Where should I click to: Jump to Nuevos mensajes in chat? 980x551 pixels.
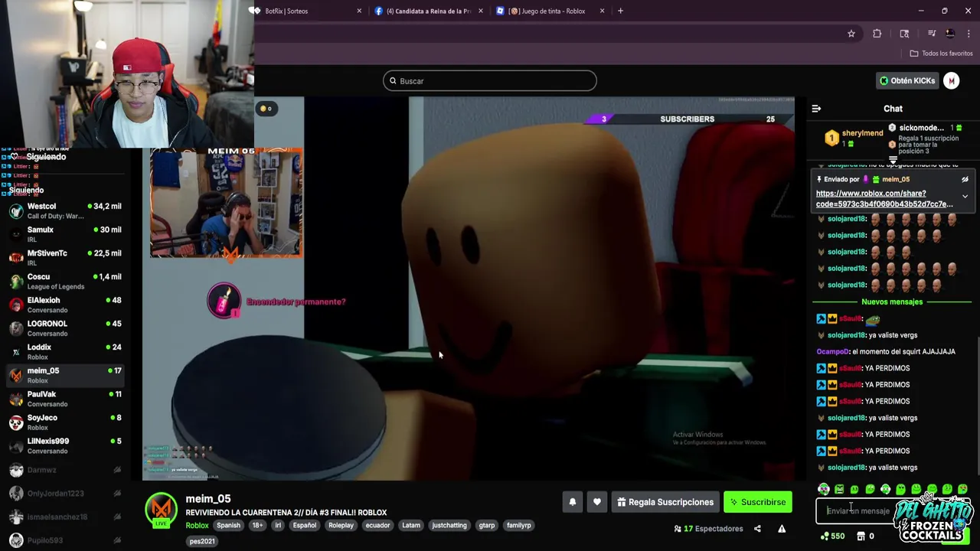pyautogui.click(x=892, y=302)
